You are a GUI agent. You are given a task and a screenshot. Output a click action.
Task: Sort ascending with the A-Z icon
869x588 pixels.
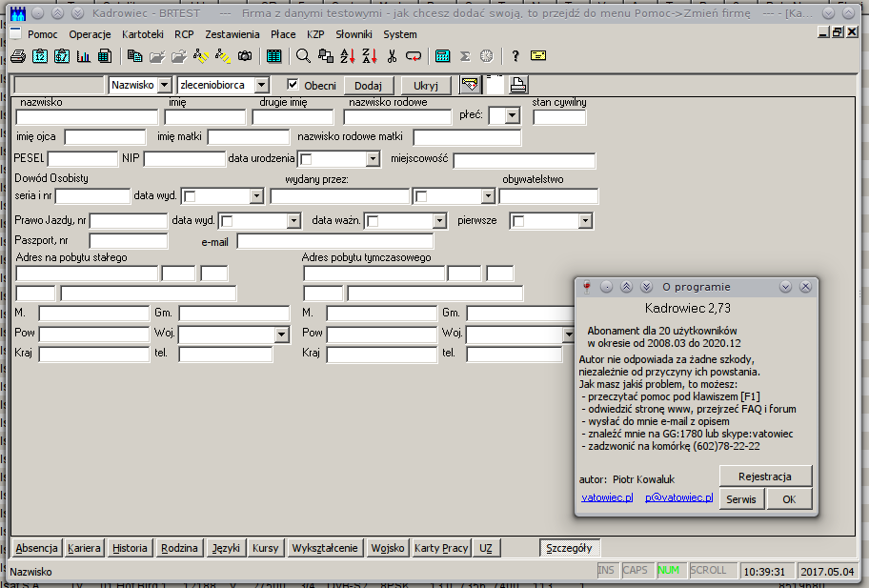[348, 56]
